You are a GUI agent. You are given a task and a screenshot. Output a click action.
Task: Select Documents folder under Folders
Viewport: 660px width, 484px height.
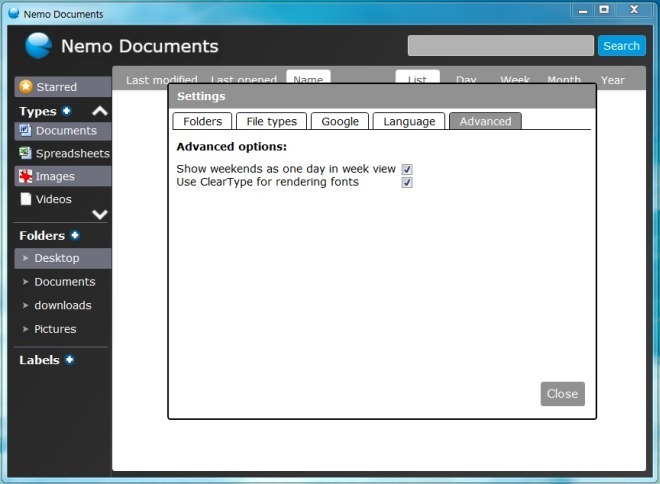tap(63, 282)
